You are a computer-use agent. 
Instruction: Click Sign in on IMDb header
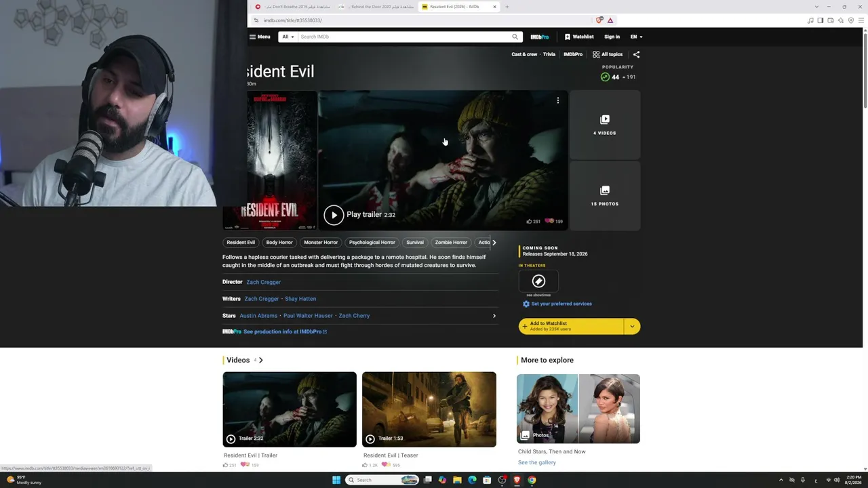coord(612,37)
